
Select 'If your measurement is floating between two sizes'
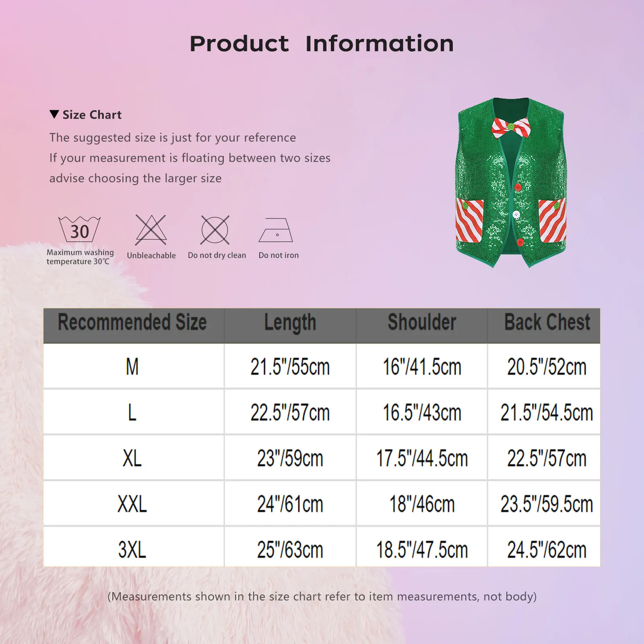190,158
